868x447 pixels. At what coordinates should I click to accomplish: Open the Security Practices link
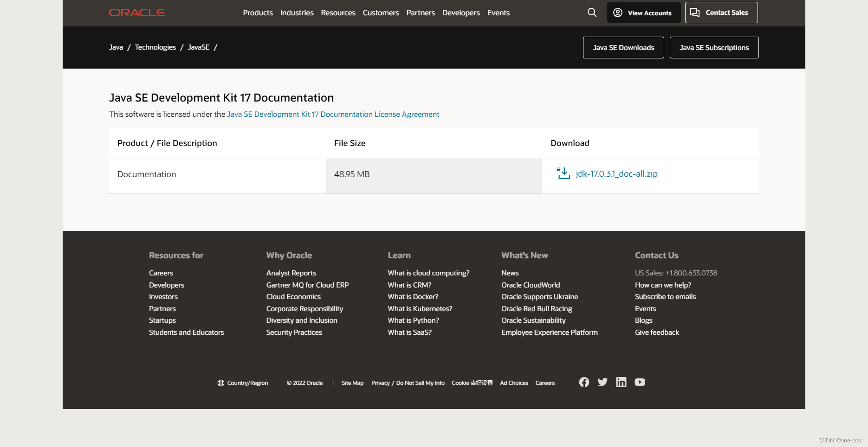[x=294, y=332]
